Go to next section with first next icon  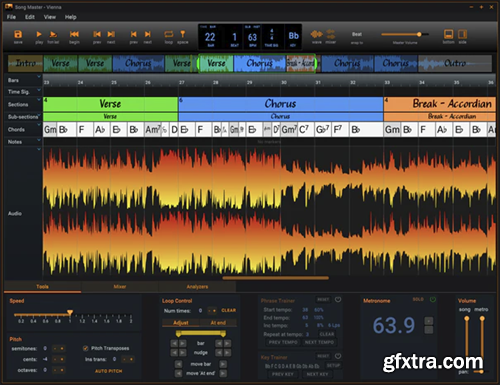point(111,34)
